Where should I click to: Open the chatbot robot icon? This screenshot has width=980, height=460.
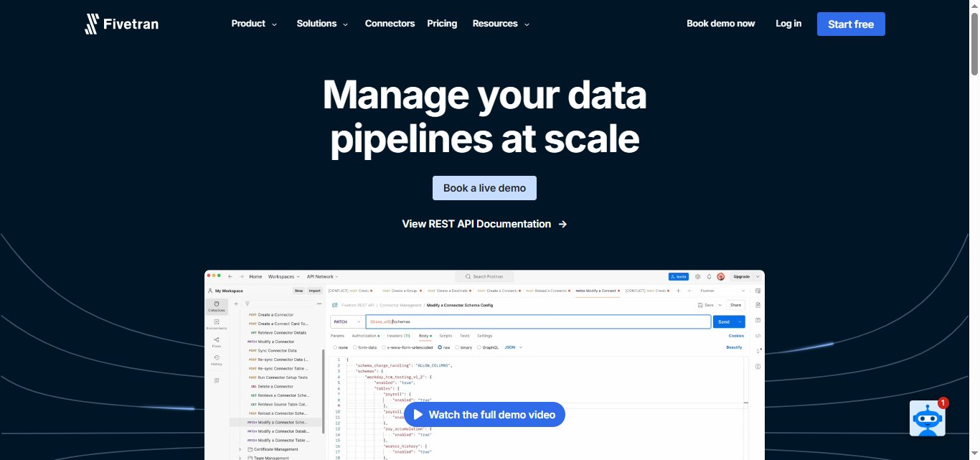(x=927, y=418)
